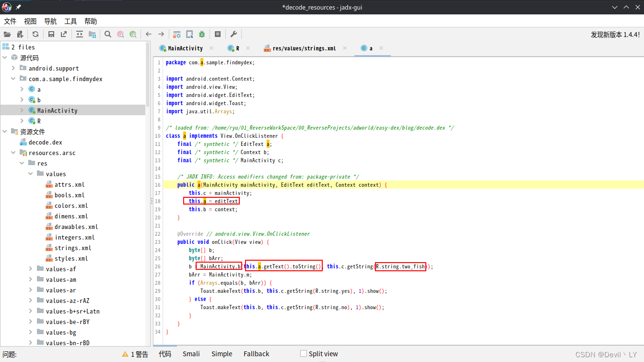This screenshot has height=362, width=644.
Task: Open preferences with the wrench icon
Action: click(x=234, y=34)
